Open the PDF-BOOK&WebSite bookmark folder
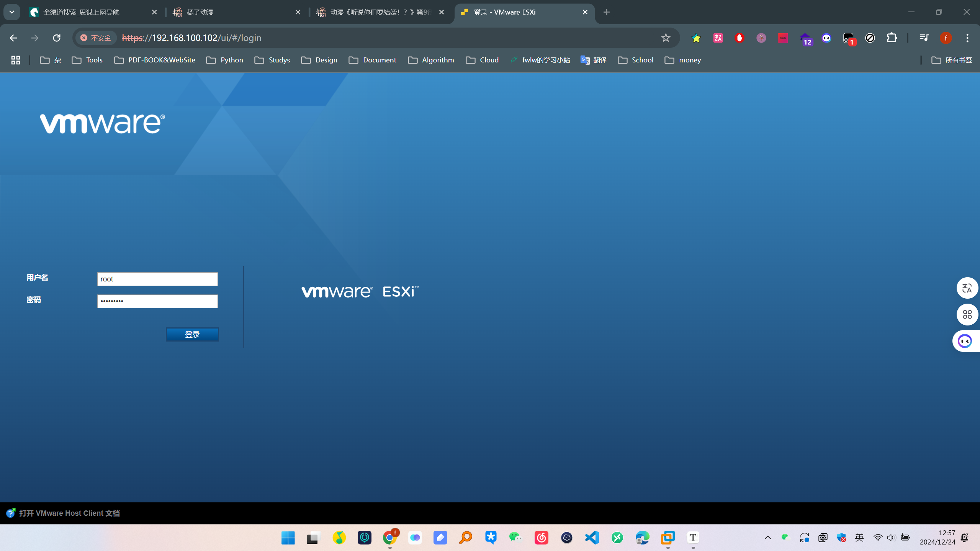This screenshot has height=551, width=980. click(155, 60)
